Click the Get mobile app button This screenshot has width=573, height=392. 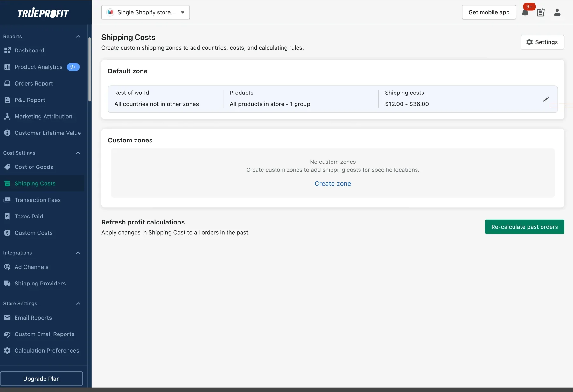pyautogui.click(x=489, y=12)
